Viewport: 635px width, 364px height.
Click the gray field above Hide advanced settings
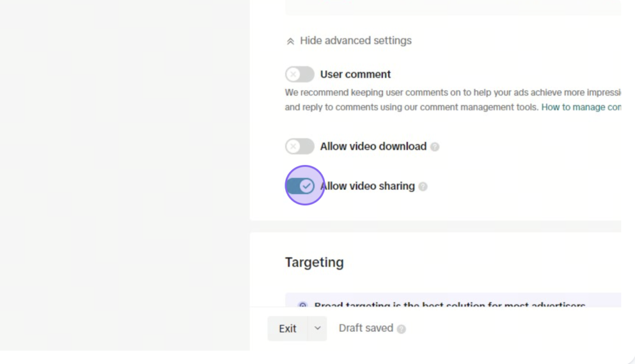pos(453,7)
